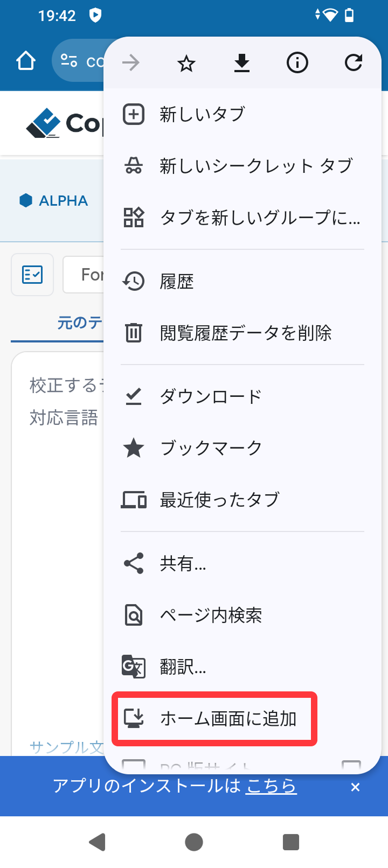Dismiss the app install banner

pos(355,787)
